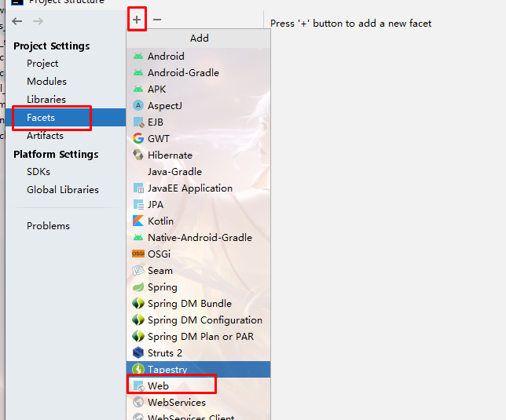Choose Android-Gradle from the Add list

[x=199, y=73]
